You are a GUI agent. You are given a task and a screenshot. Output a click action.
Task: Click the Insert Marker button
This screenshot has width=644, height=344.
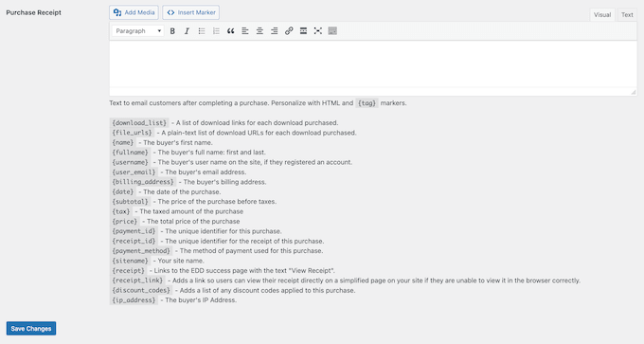pyautogui.click(x=191, y=12)
